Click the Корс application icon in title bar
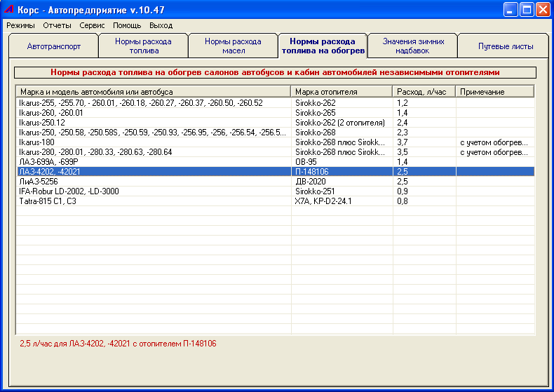This screenshot has width=554, height=392. (9, 9)
